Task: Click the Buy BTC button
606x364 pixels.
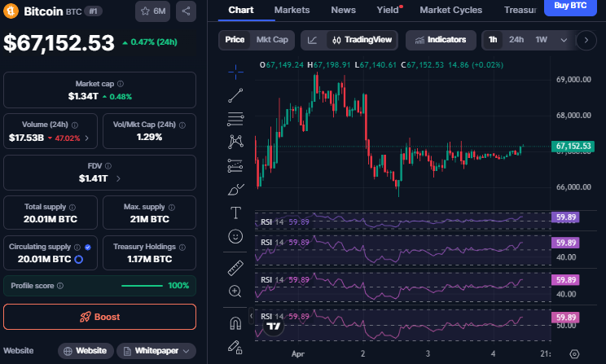Action: click(570, 7)
